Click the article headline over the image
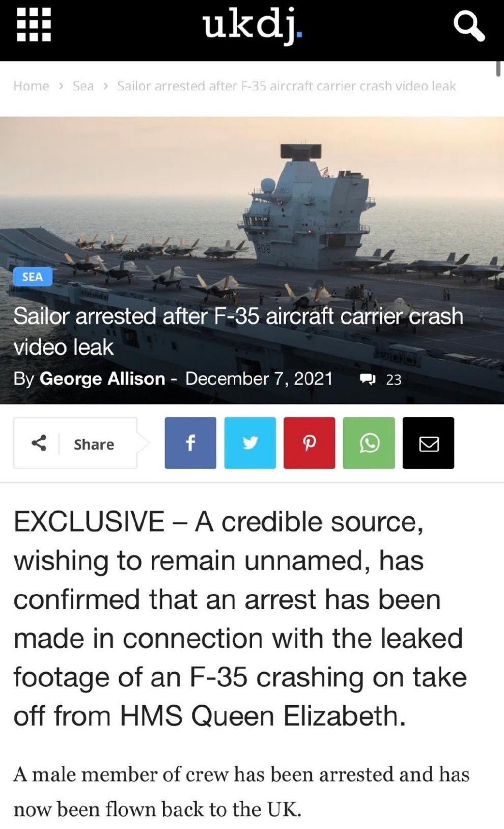This screenshot has height=829, width=504. pos(238,331)
